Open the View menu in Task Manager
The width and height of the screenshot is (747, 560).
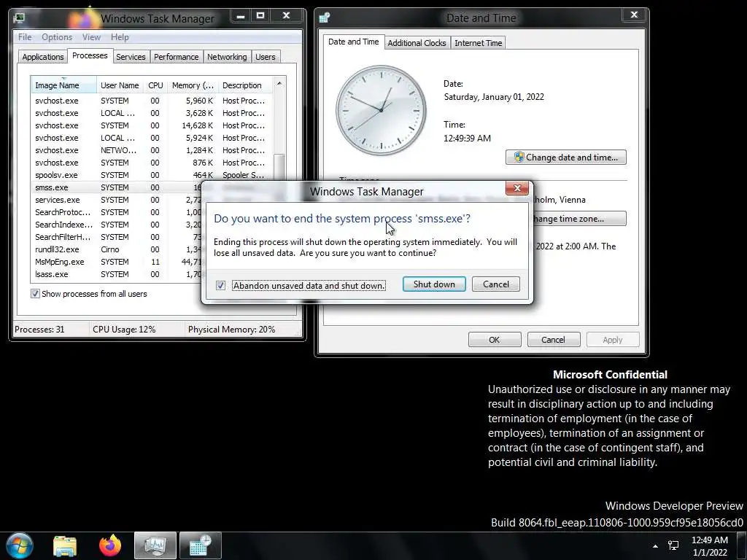pyautogui.click(x=91, y=37)
